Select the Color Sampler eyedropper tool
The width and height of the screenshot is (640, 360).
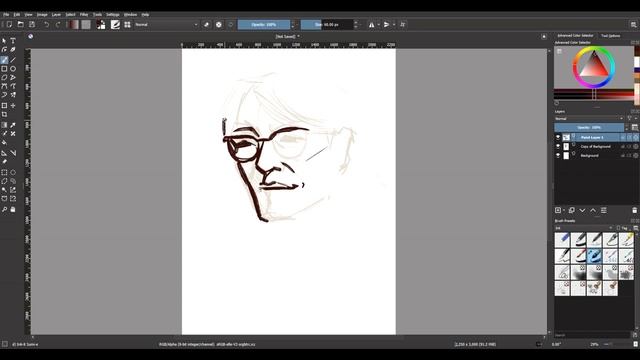coord(13,125)
